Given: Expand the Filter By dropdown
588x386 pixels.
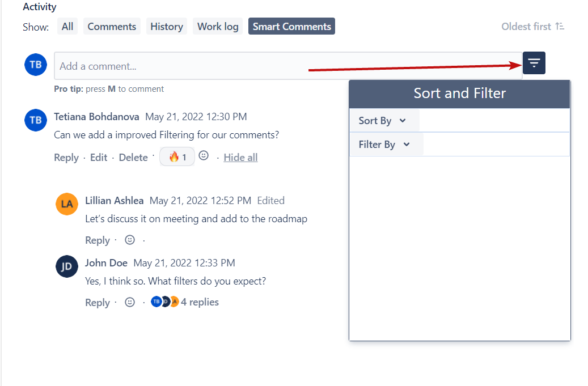Looking at the screenshot, I should pyautogui.click(x=384, y=145).
